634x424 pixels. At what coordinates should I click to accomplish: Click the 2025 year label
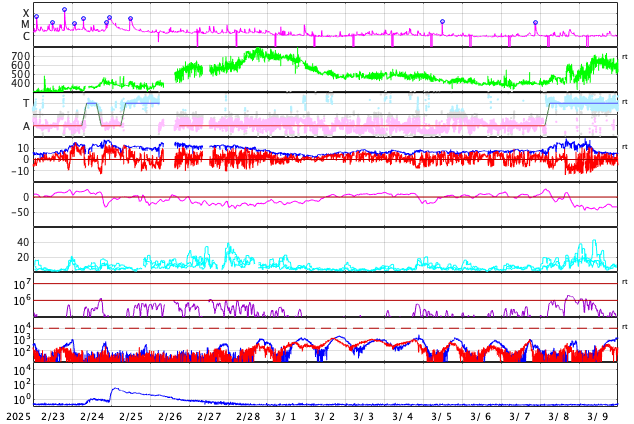pyautogui.click(x=18, y=416)
